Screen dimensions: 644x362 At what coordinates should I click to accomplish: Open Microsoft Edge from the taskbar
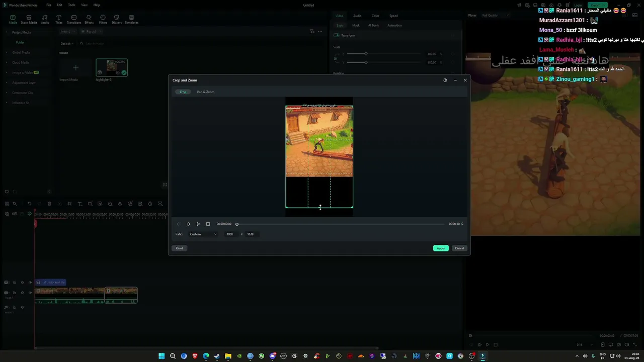click(206, 356)
